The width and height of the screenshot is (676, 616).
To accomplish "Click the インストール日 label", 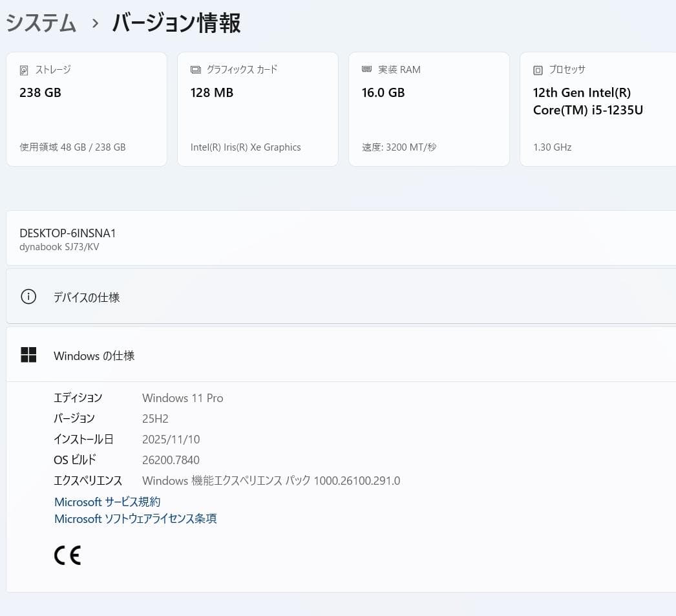I will click(x=83, y=439).
